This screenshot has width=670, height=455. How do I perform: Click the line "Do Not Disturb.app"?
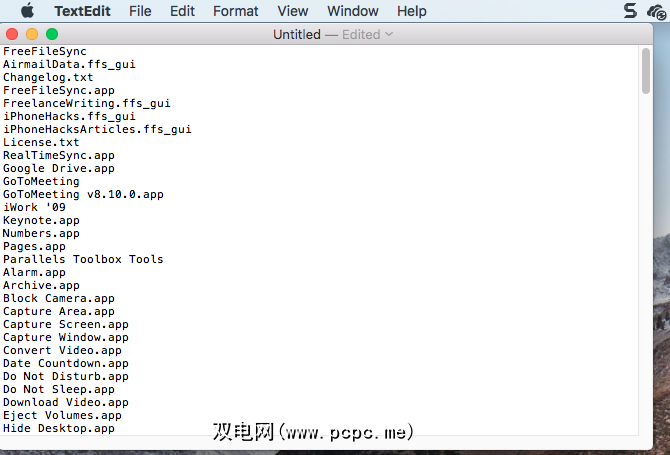[x=66, y=376]
